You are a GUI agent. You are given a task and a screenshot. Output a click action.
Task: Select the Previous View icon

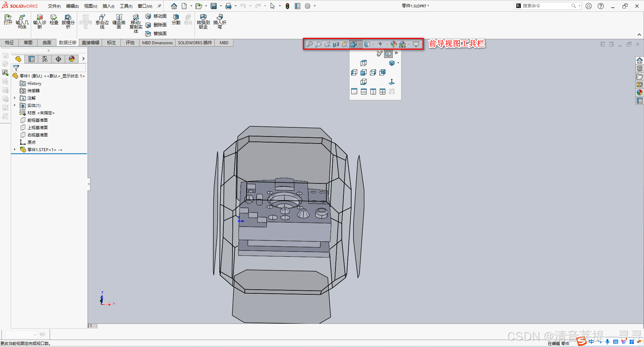(327, 44)
